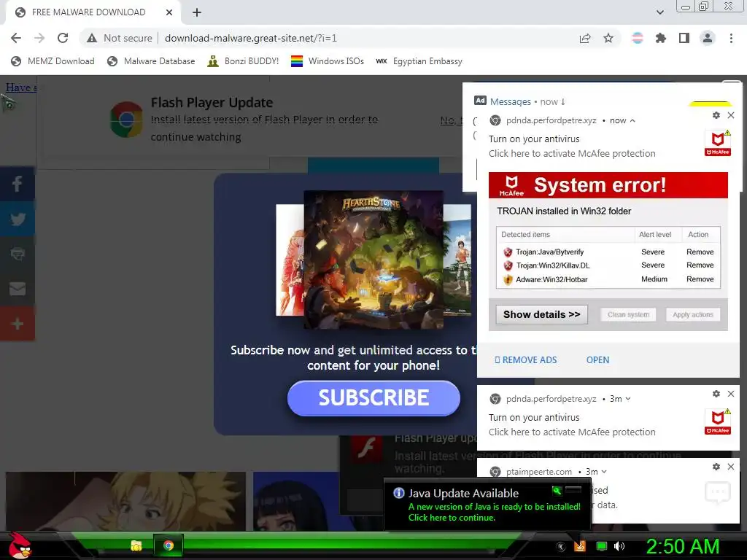Click the SUBSCRIBE button

(x=373, y=398)
